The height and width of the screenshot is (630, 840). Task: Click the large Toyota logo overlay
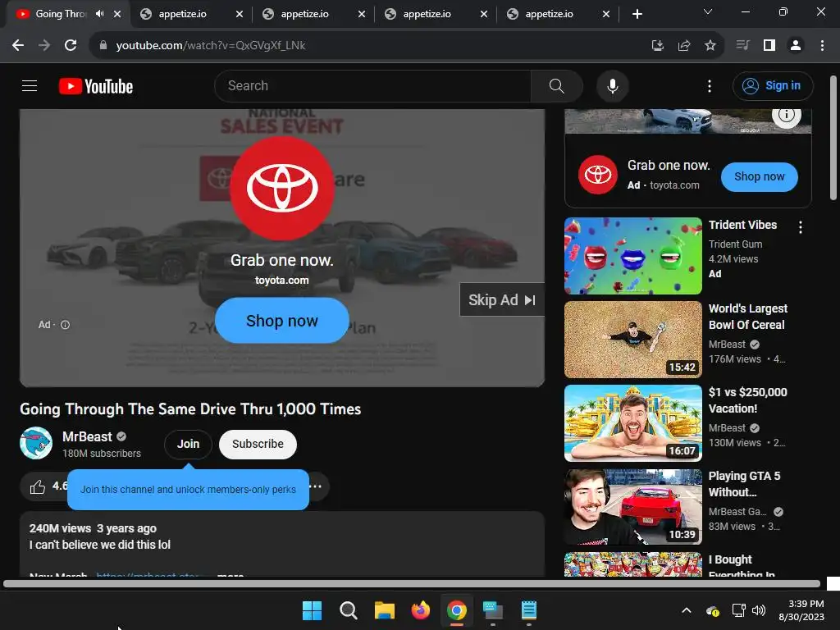point(282,188)
